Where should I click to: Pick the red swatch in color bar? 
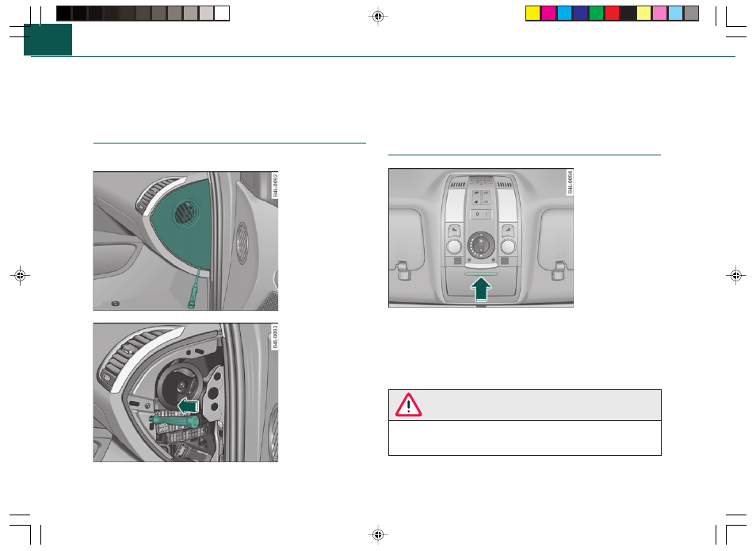613,13
